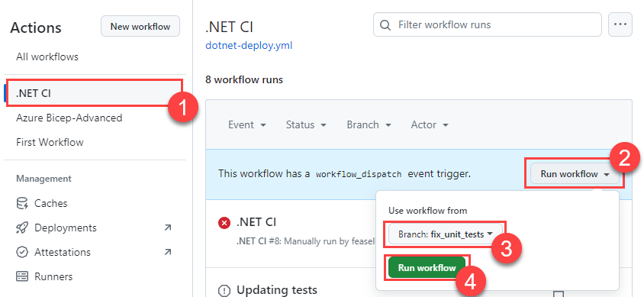Open the Actor filter dropdown
The width and height of the screenshot is (644, 297).
click(430, 124)
